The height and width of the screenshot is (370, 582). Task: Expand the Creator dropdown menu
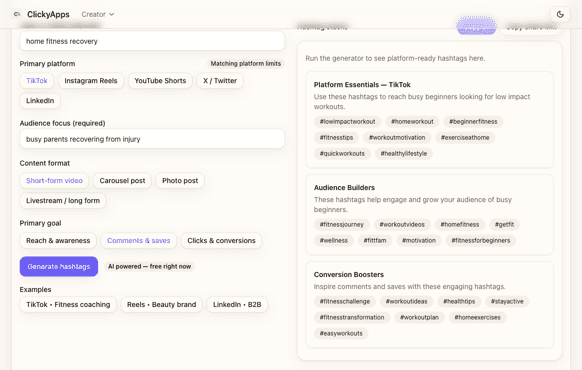pyautogui.click(x=98, y=14)
